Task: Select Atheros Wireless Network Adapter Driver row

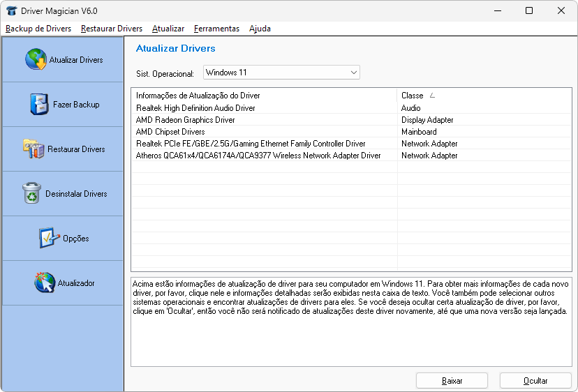Action: pyautogui.click(x=258, y=156)
